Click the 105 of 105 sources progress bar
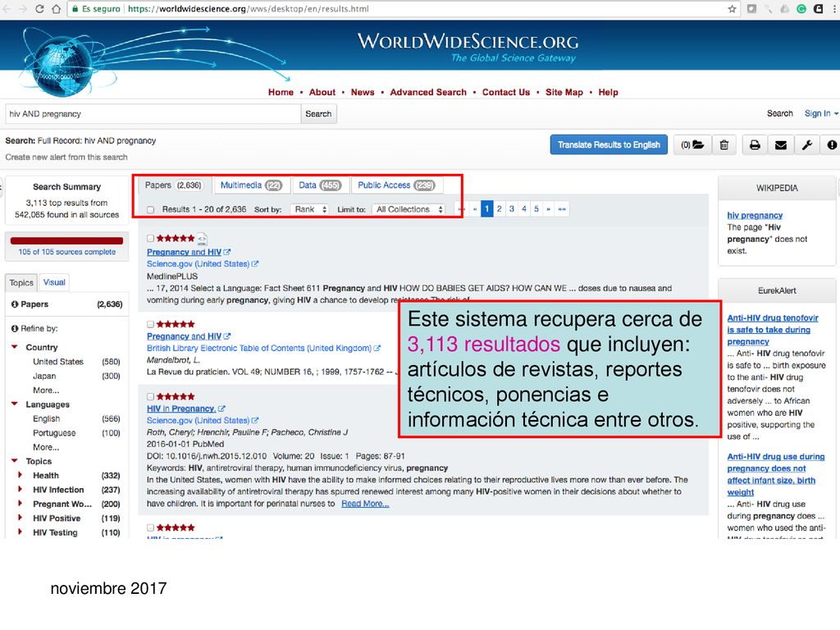 click(66, 241)
